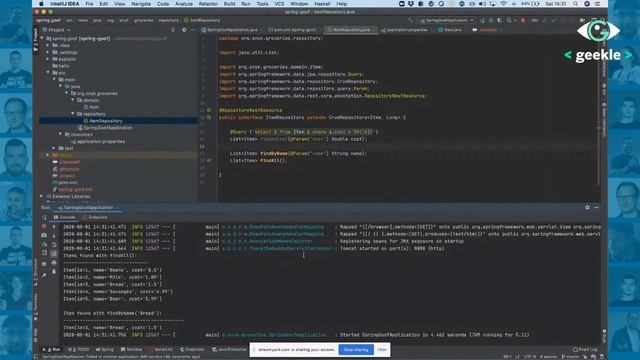Image resolution: width=640 pixels, height=360 pixels.
Task: Click the camera dump threads icon
Action: click(x=44, y=235)
